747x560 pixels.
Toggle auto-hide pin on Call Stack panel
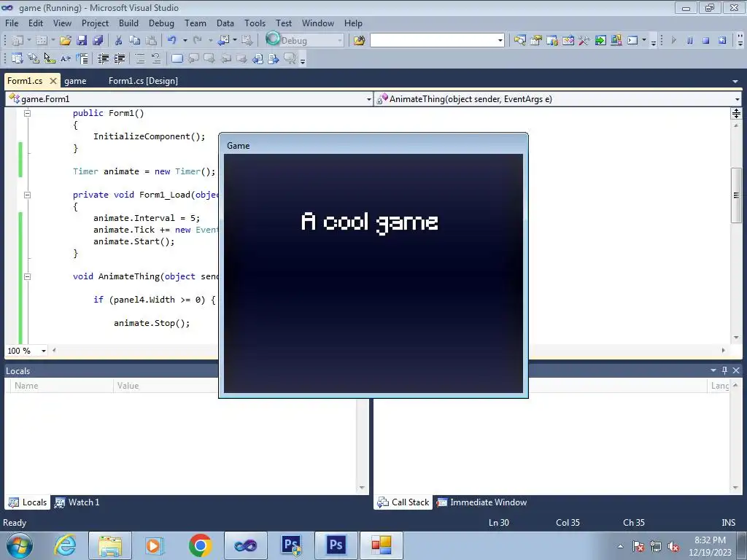724,370
